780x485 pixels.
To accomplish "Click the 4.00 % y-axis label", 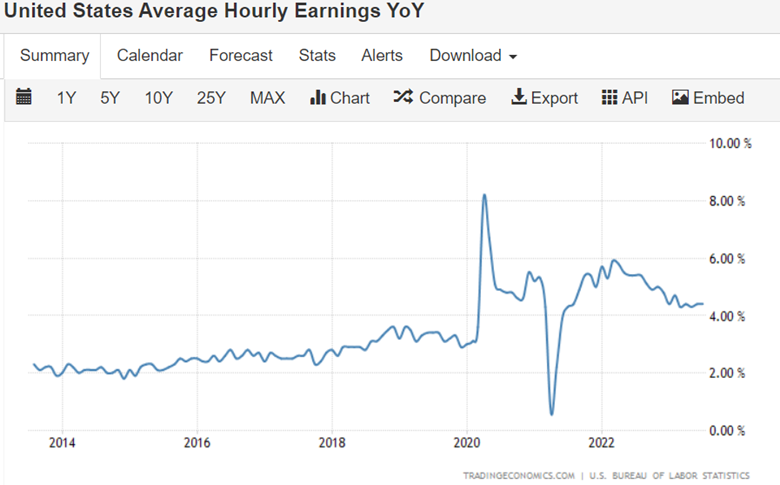I will pyautogui.click(x=727, y=316).
